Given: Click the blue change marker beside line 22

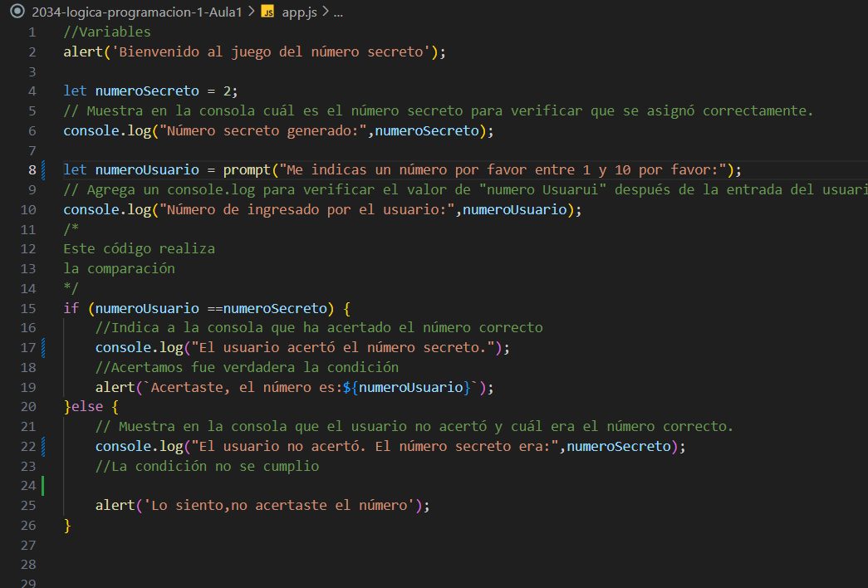Looking at the screenshot, I should 43,447.
